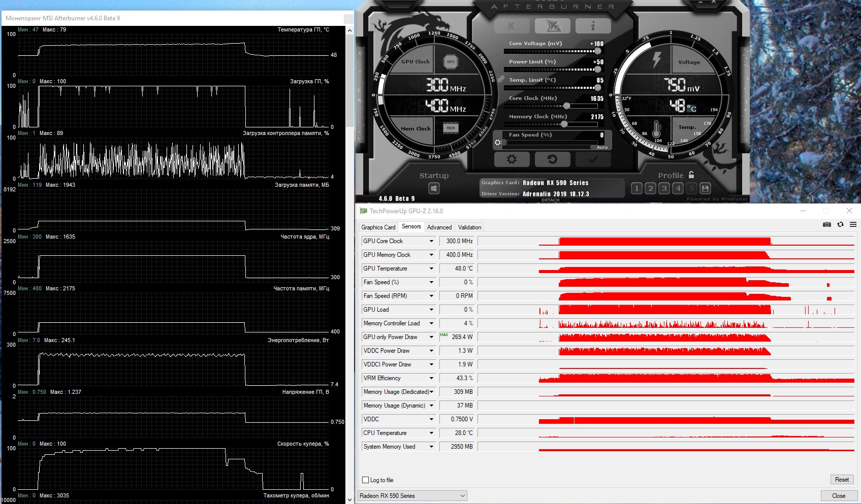The height and width of the screenshot is (504, 861).
Task: Click the monitoring window scroll up arrow
Action: (x=349, y=30)
